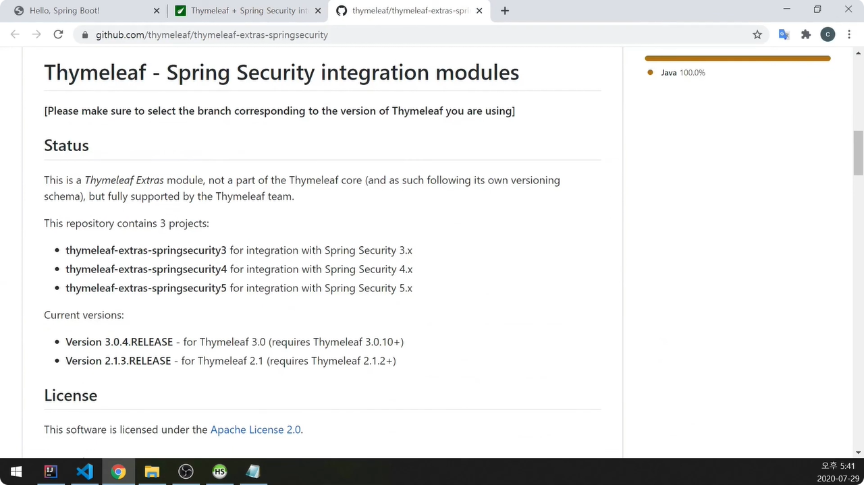Go back with the browser back arrow
This screenshot has height=491, width=868.
click(15, 34)
